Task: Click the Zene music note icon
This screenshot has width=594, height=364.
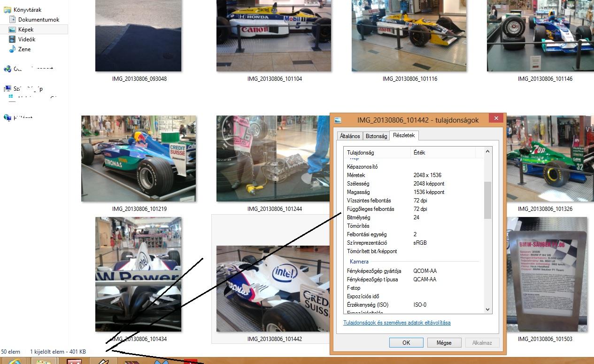Action: coord(13,49)
